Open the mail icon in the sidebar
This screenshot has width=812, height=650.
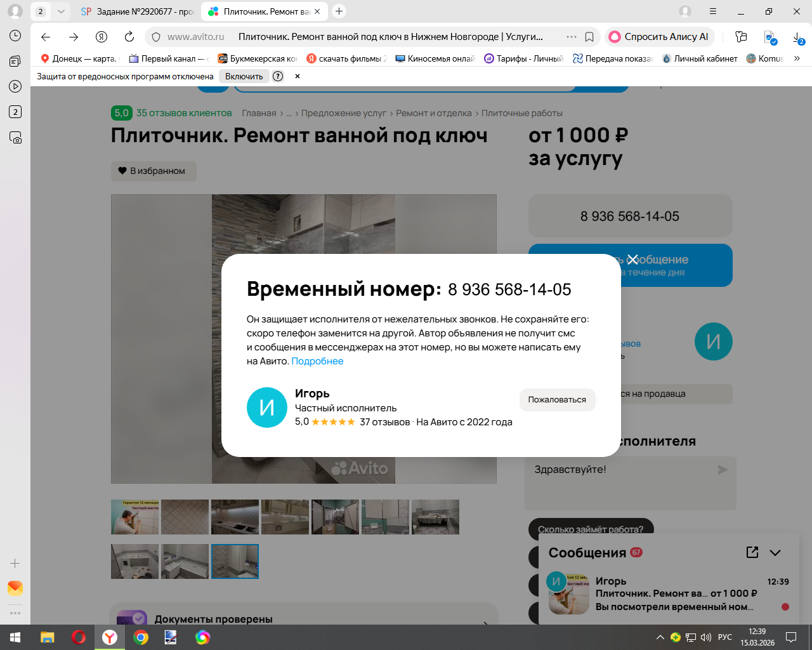[15, 588]
